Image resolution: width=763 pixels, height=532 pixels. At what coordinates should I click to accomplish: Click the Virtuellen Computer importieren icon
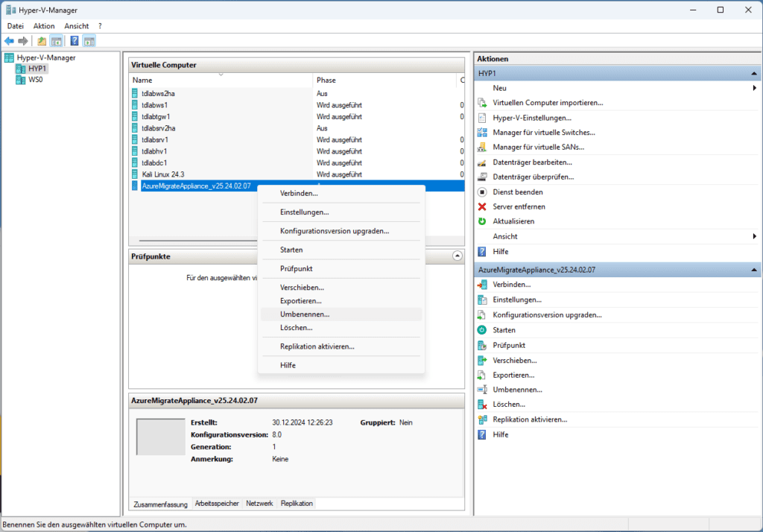pyautogui.click(x=482, y=103)
